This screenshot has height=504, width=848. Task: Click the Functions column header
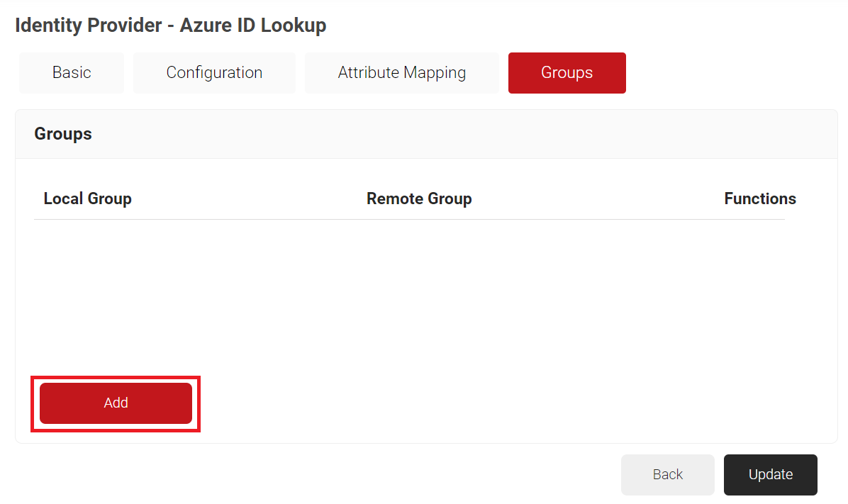pos(759,198)
